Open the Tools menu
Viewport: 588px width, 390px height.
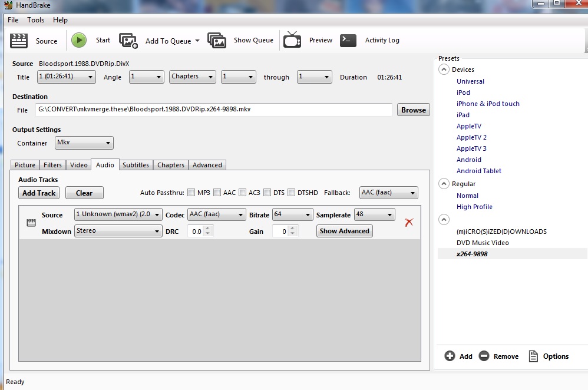pyautogui.click(x=35, y=20)
